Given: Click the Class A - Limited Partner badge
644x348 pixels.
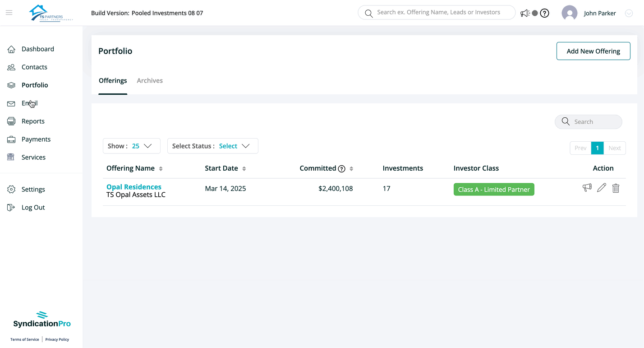Looking at the screenshot, I should click(x=494, y=190).
